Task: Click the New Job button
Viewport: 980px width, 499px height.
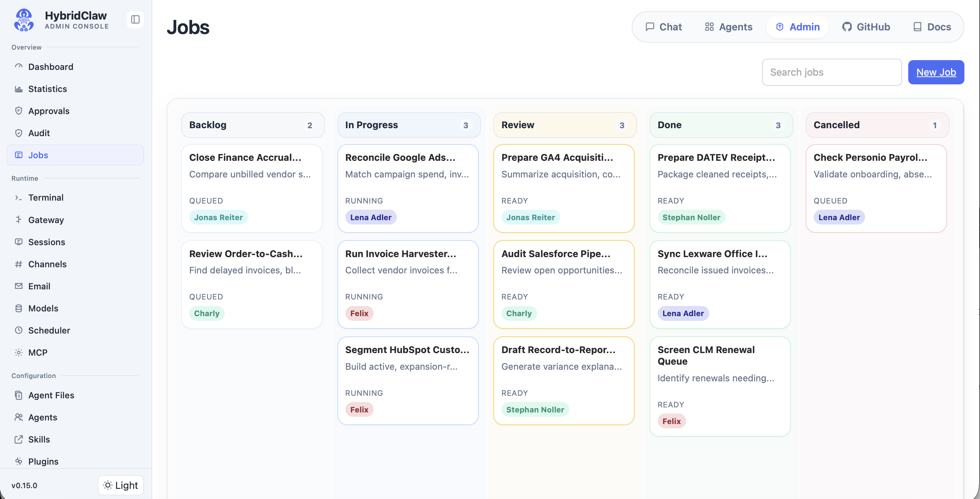Action: pyautogui.click(x=936, y=72)
